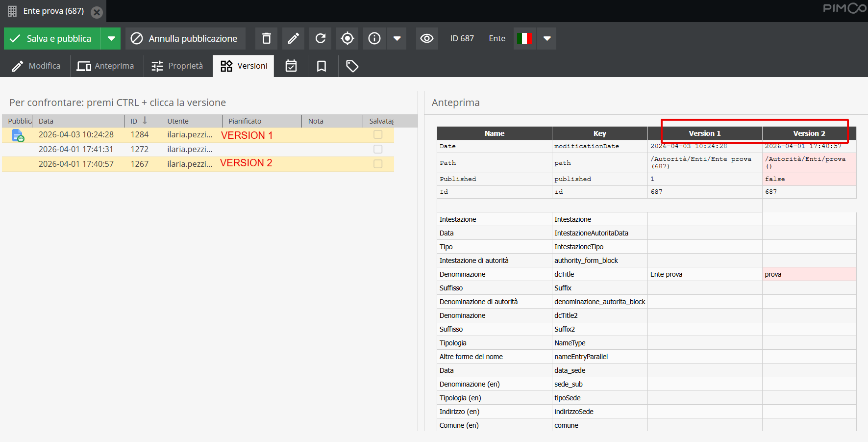This screenshot has width=868, height=442.
Task: Open the schedule calendar tab icon
Action: [x=291, y=66]
